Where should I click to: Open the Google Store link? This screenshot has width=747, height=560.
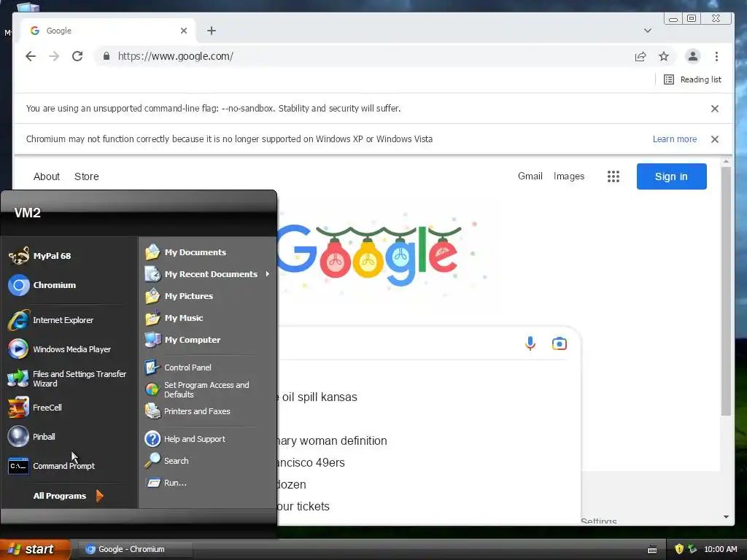(87, 176)
